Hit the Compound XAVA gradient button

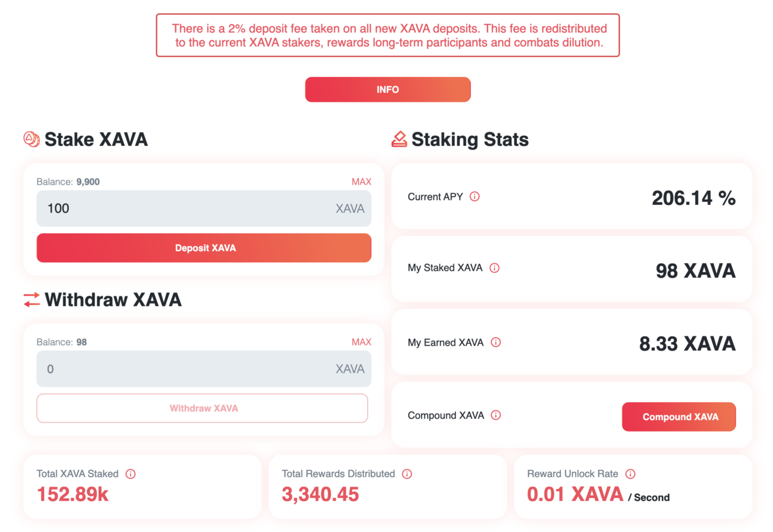[x=679, y=417]
